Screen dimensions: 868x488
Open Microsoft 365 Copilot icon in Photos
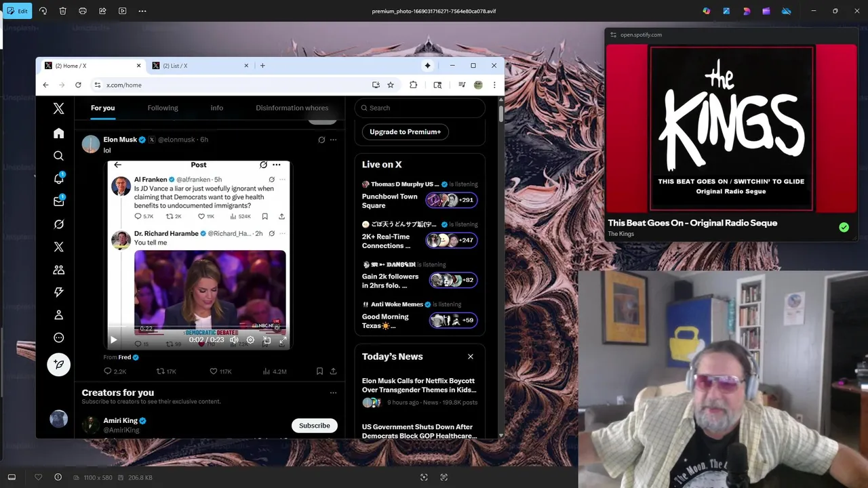[707, 11]
